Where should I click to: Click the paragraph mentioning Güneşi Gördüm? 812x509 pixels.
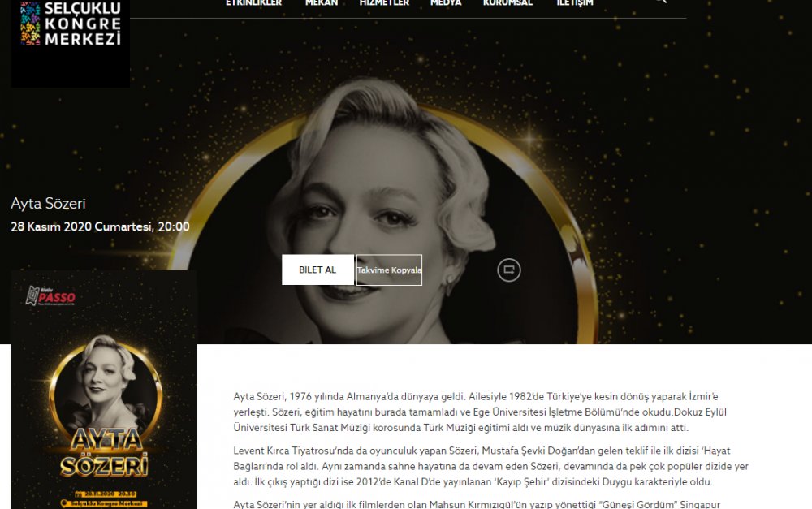[477, 504]
